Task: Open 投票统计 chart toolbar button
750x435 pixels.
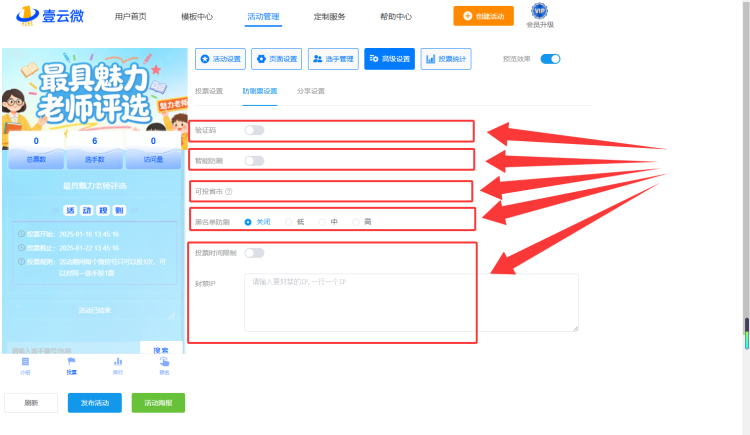Action: pyautogui.click(x=446, y=59)
